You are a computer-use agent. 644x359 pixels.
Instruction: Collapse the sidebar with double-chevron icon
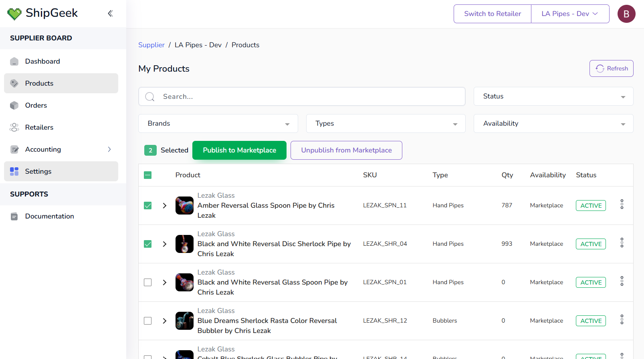[x=110, y=14]
